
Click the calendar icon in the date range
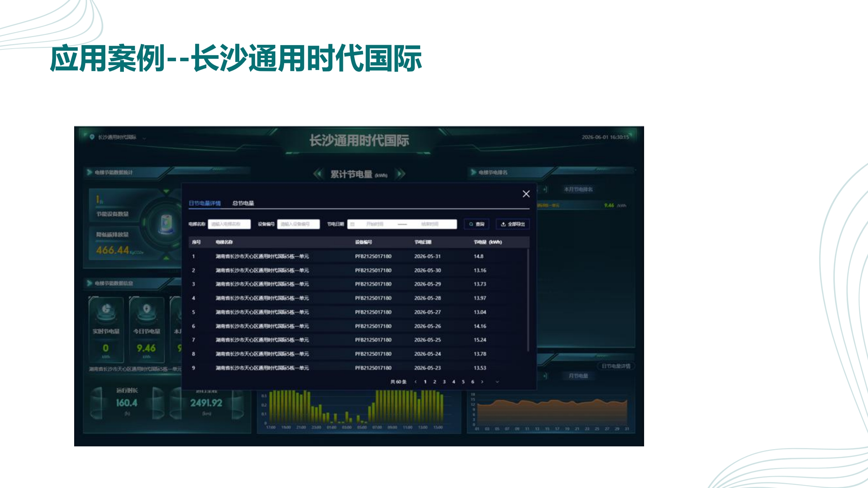click(352, 224)
